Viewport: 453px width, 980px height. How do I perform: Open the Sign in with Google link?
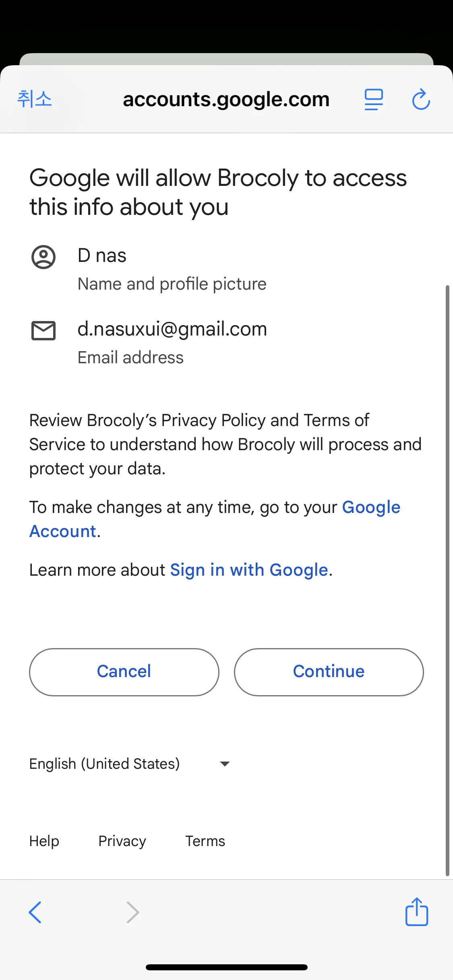click(249, 570)
